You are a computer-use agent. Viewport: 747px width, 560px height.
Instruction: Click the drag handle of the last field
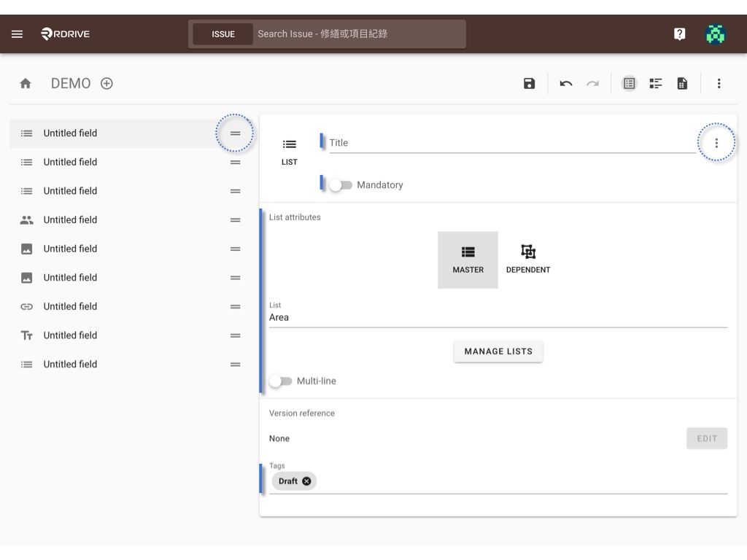click(235, 365)
